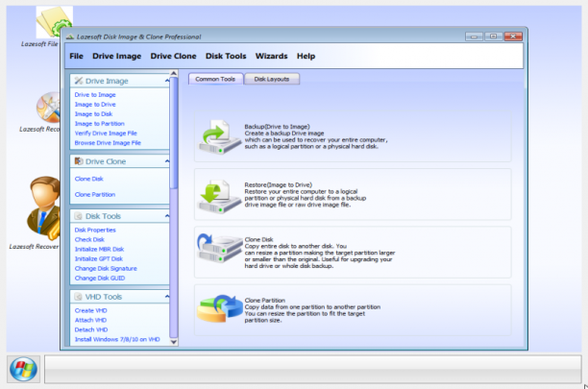
Task: Click the sidebar vertical scrollbar thumb
Action: click(174, 133)
